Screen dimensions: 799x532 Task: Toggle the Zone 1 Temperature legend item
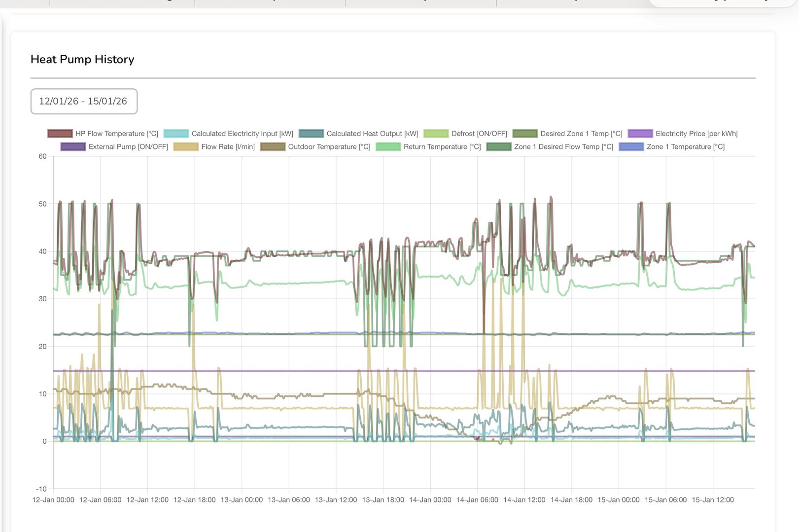point(672,147)
